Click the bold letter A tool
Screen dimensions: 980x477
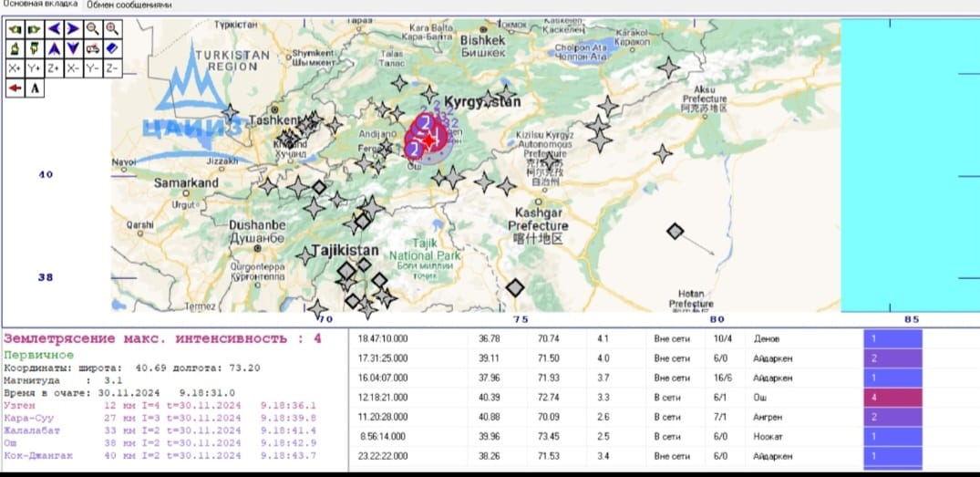coord(35,88)
